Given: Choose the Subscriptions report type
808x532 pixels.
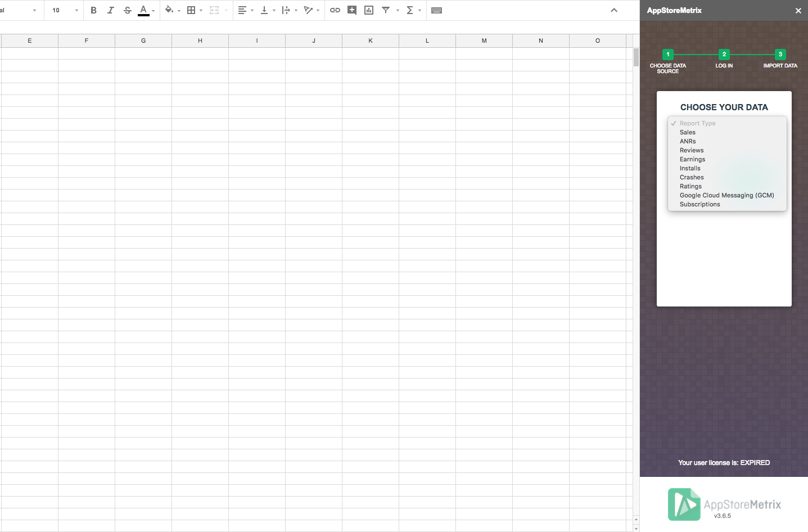Looking at the screenshot, I should pos(727,204).
